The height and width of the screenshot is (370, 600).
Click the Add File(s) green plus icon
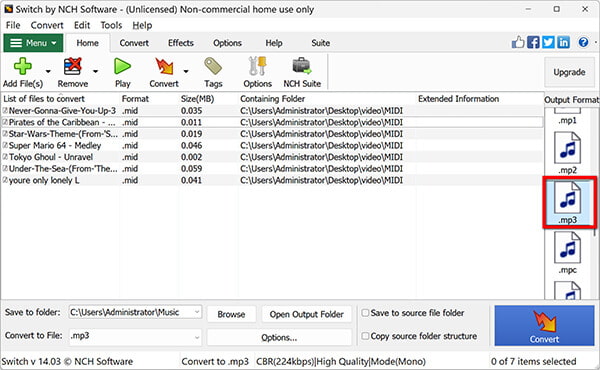[23, 66]
